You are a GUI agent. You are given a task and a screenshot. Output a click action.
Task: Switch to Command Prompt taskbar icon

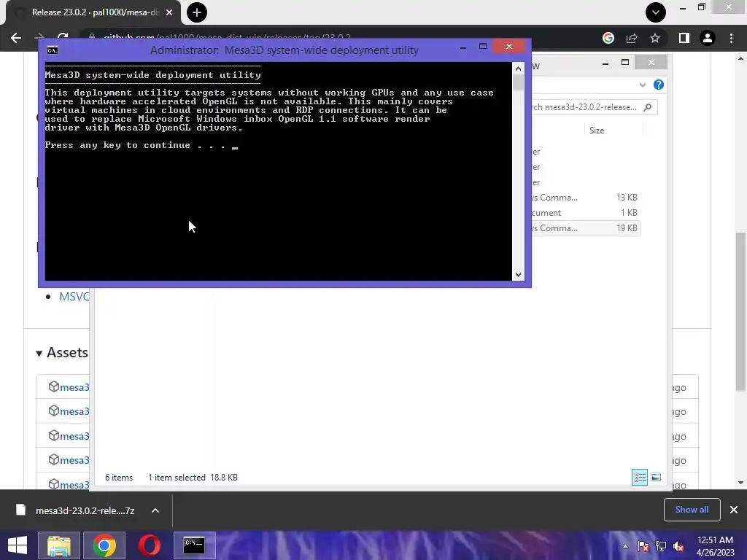click(x=194, y=545)
